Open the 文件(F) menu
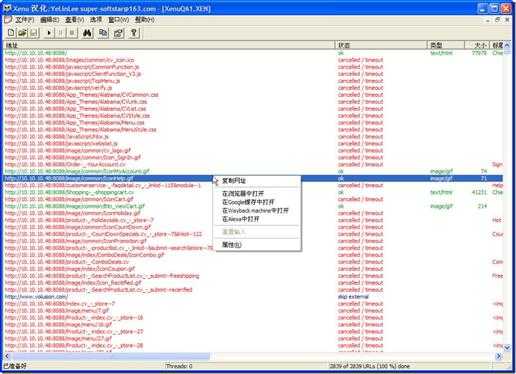 pyautogui.click(x=24, y=20)
